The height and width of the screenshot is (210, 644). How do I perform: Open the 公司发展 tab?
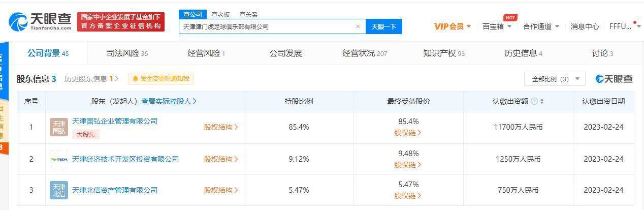285,53
